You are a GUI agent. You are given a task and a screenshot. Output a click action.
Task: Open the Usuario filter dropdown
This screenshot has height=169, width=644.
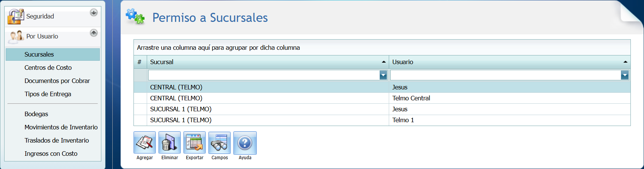click(x=624, y=75)
